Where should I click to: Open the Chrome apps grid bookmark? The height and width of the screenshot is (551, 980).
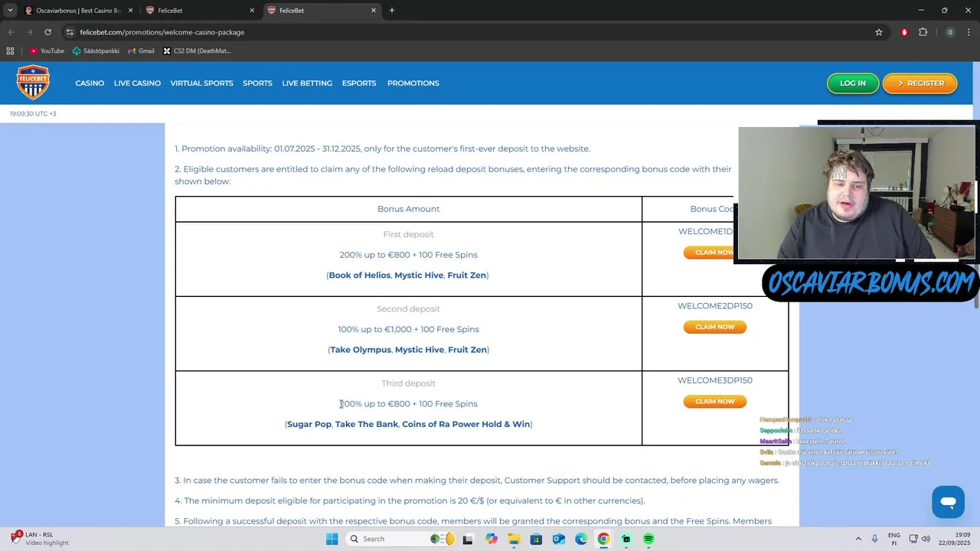(10, 51)
